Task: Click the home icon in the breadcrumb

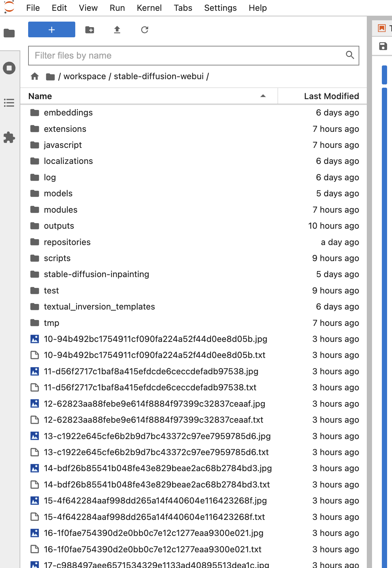Action: (x=34, y=76)
